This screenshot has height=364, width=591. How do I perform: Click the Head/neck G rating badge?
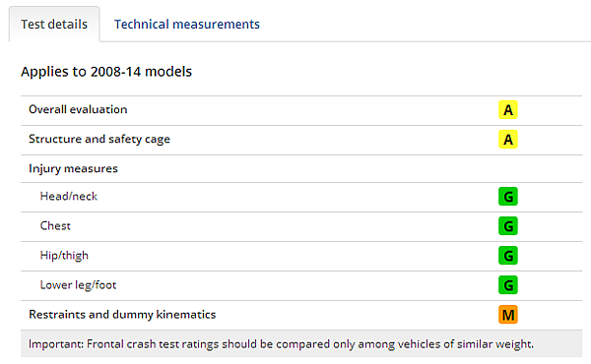507,197
